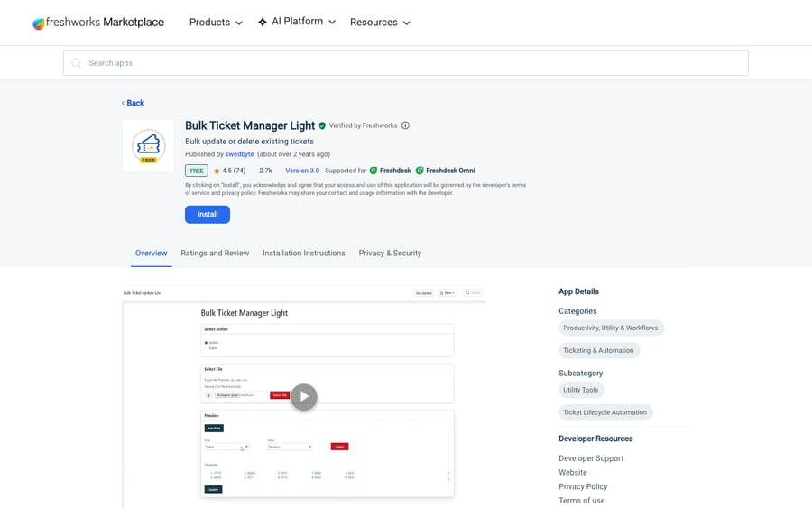Go Back to the previous page
This screenshot has height=508, width=812.
[x=134, y=103]
